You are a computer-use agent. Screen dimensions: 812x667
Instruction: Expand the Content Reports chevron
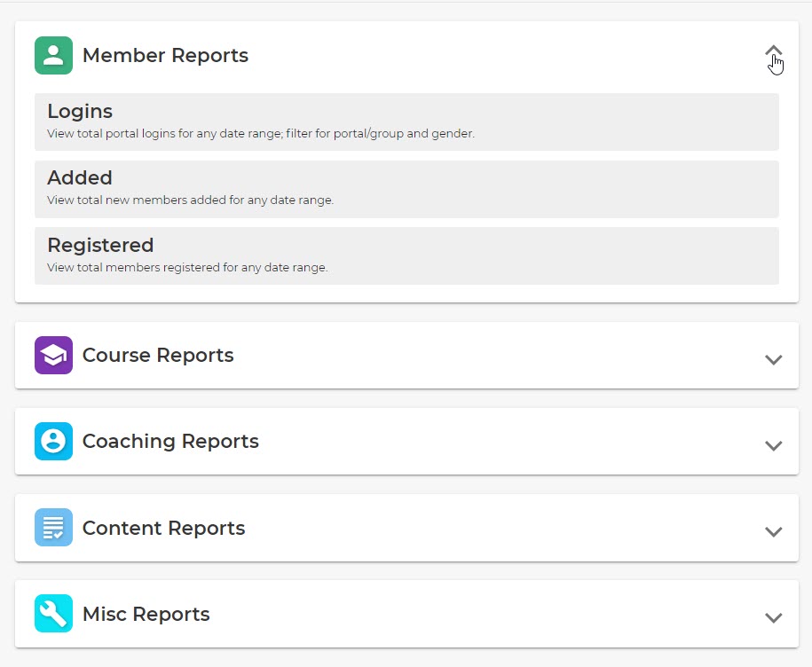click(x=773, y=531)
